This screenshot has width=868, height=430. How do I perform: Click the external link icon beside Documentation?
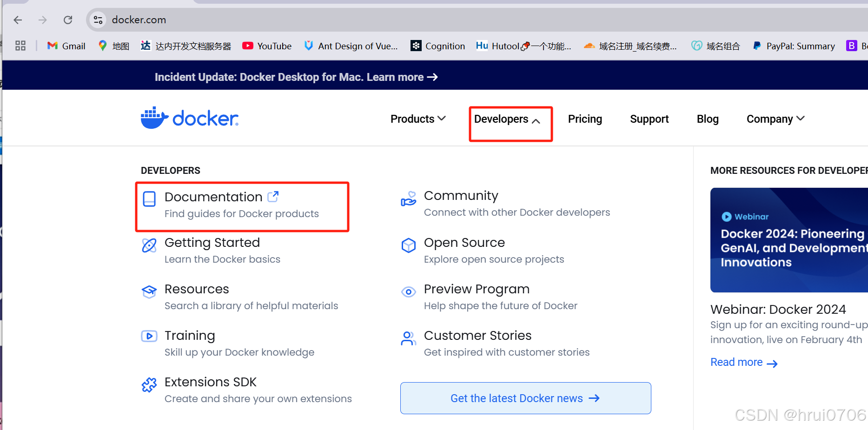tap(273, 197)
